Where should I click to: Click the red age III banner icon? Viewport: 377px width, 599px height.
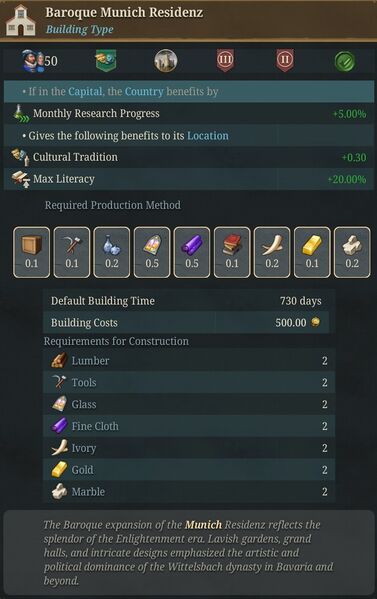click(225, 60)
